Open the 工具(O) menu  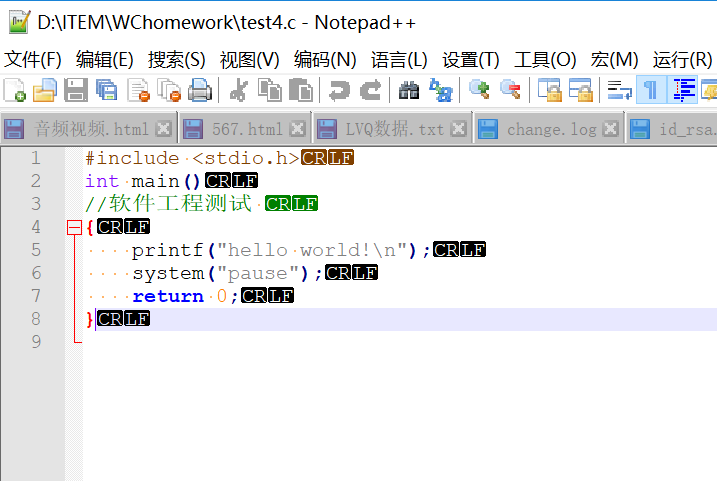click(x=545, y=60)
